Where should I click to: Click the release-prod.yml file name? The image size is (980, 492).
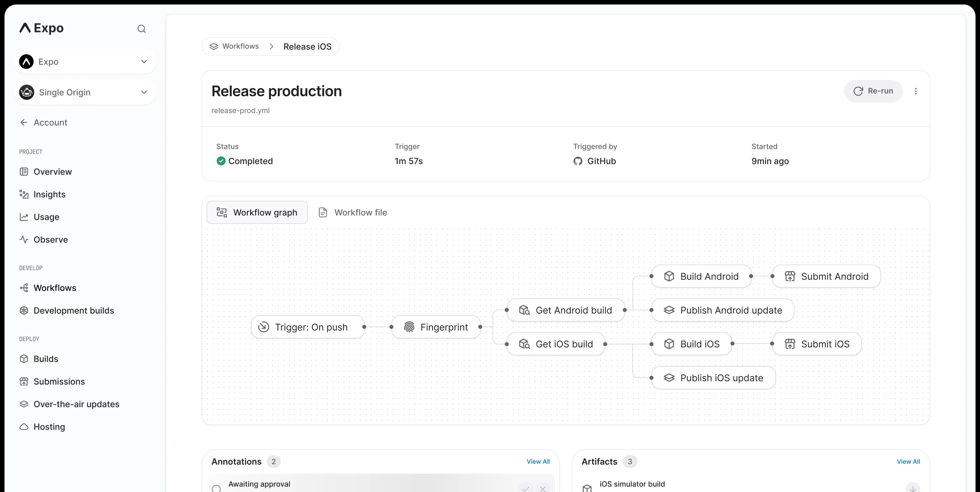240,111
